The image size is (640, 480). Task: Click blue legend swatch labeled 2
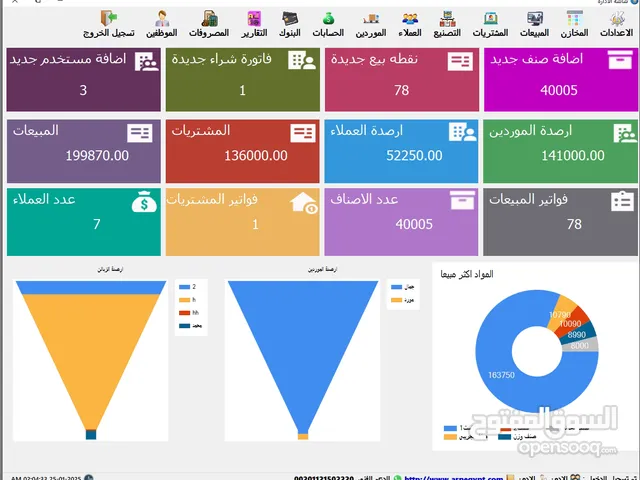pyautogui.click(x=184, y=287)
